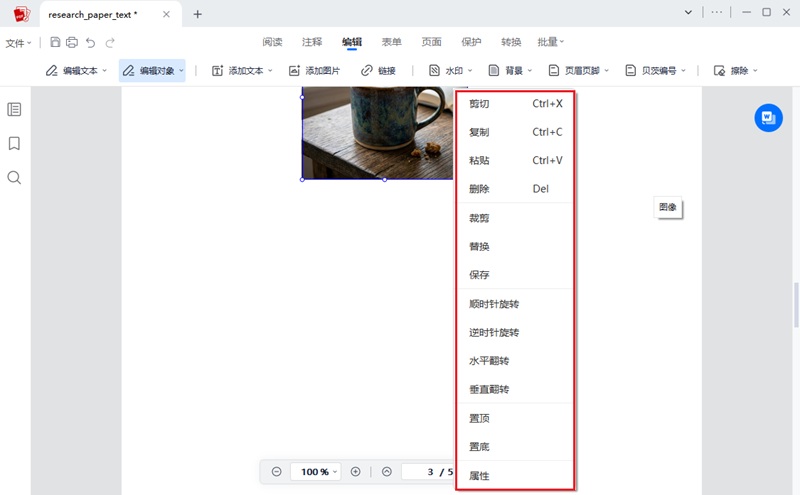The height and width of the screenshot is (495, 800).
Task: Click the 贝茨编号 Bates numbering tool
Action: (x=651, y=71)
